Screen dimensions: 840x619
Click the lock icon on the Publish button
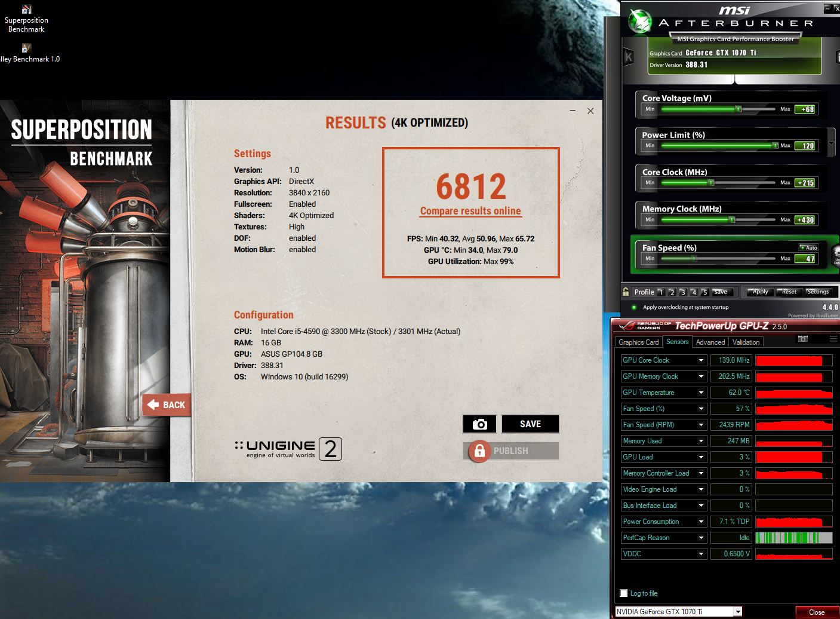tap(479, 451)
